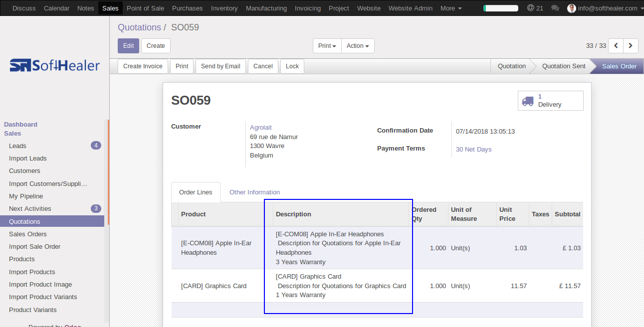644x327 pixels.
Task: Select the Sales menu
Action: click(x=110, y=8)
